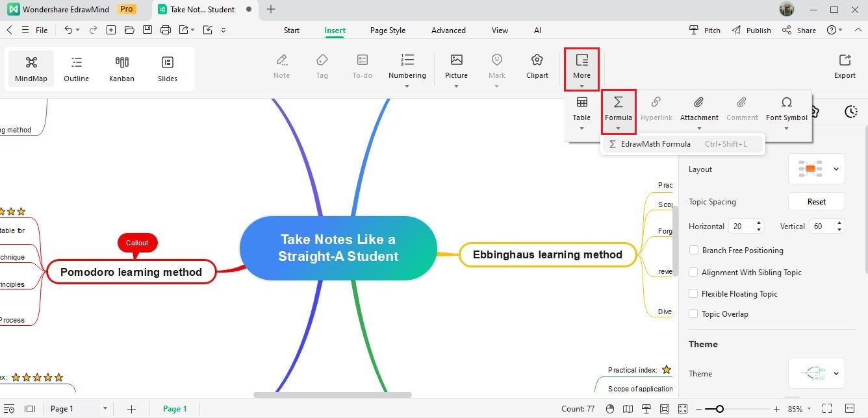
Task: Click the zoom slider handle
Action: click(x=719, y=409)
